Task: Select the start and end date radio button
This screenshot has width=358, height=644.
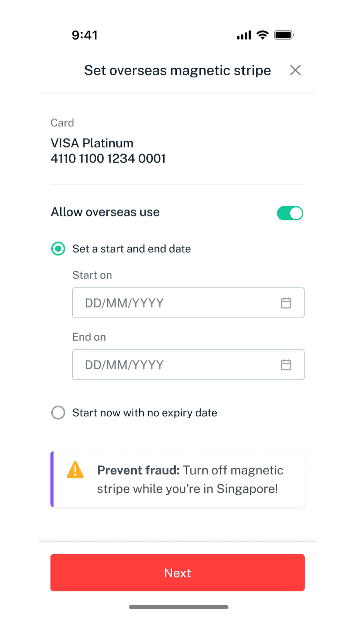Action: click(x=58, y=249)
